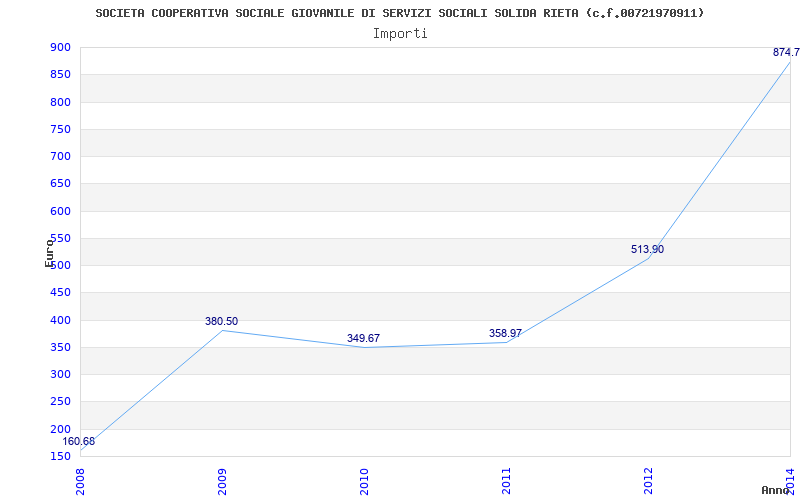Click the 349.67 data point label
The width and height of the screenshot is (800, 500).
click(363, 339)
